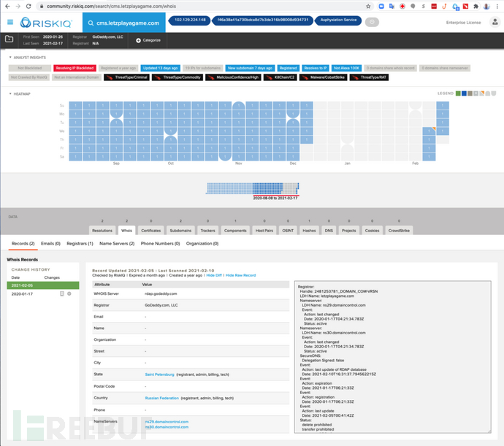Open the DNS tab

pyautogui.click(x=329, y=231)
